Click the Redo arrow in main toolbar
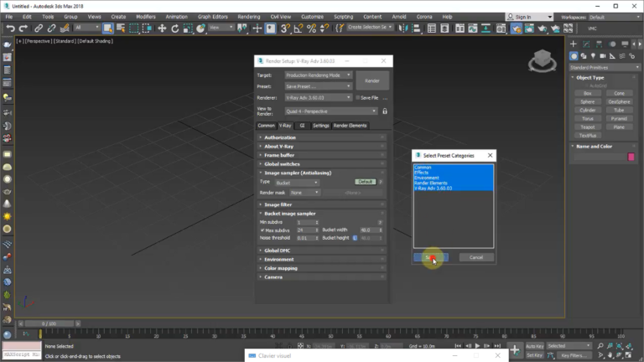The height and width of the screenshot is (362, 644). click(x=23, y=28)
